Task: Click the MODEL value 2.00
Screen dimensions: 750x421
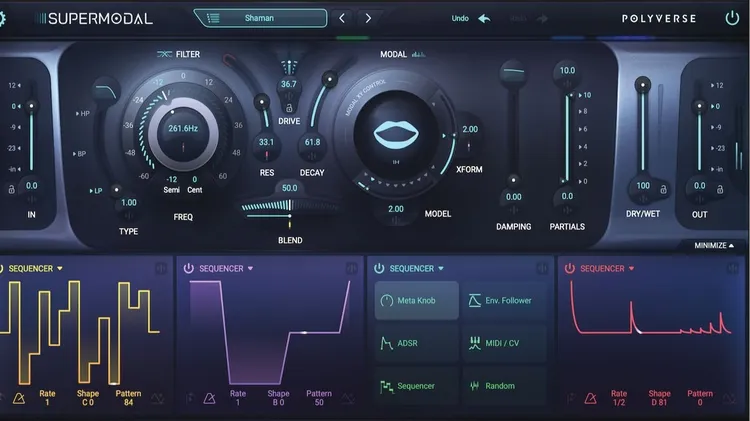Action: pyautogui.click(x=396, y=209)
